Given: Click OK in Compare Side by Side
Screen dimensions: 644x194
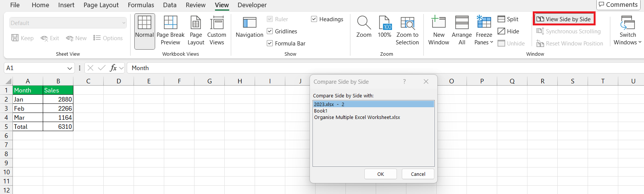Looking at the screenshot, I should 381,174.
